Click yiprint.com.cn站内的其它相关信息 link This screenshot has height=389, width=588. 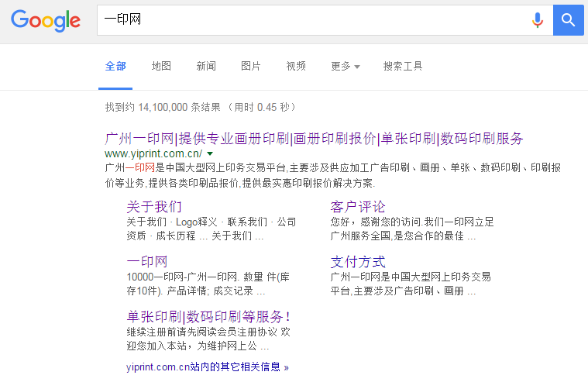click(x=208, y=367)
